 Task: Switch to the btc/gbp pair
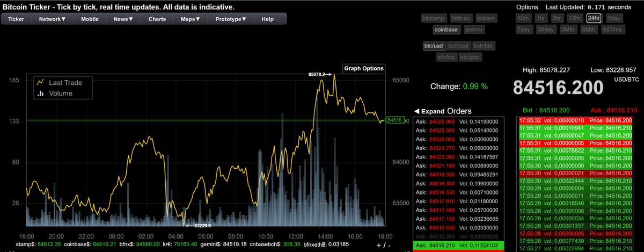[471, 57]
